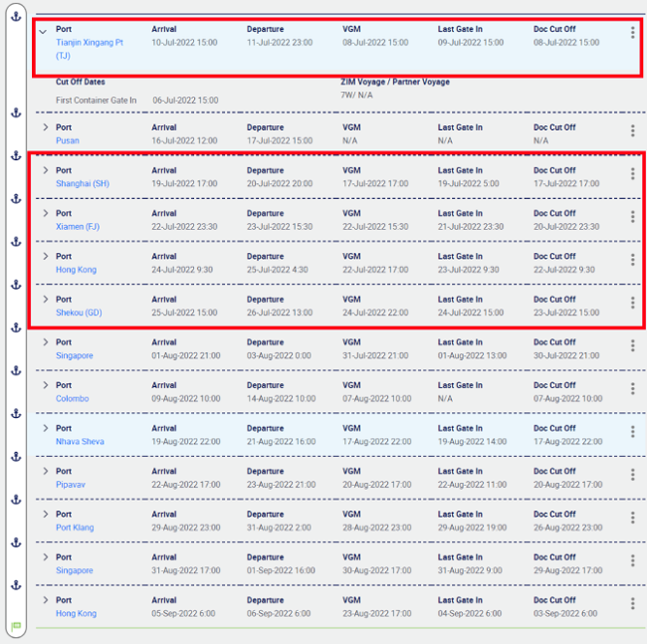Open the three-dot menu for Hong Kong arriving 24-Jul-2022

(632, 260)
